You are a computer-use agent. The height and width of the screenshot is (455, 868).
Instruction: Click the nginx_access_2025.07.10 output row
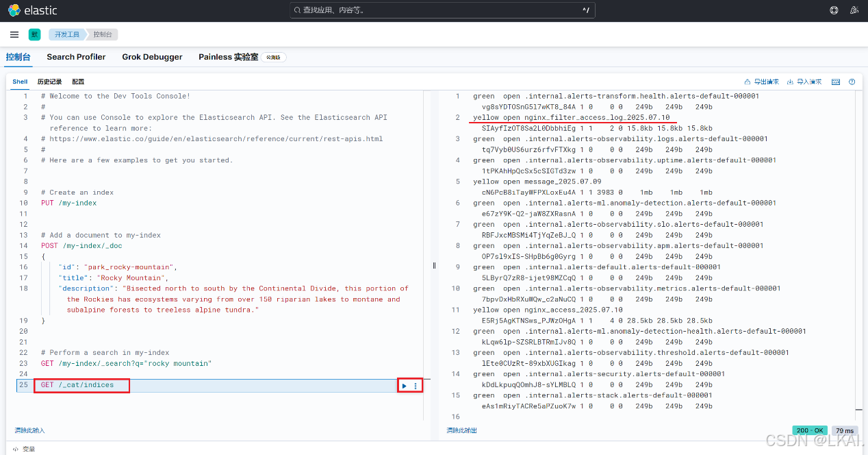pos(548,310)
